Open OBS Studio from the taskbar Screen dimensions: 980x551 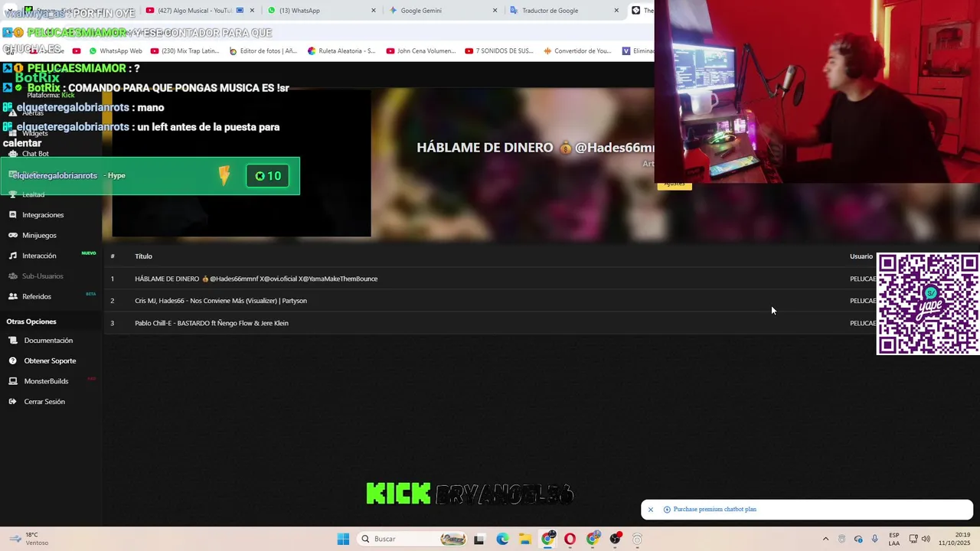615,539
